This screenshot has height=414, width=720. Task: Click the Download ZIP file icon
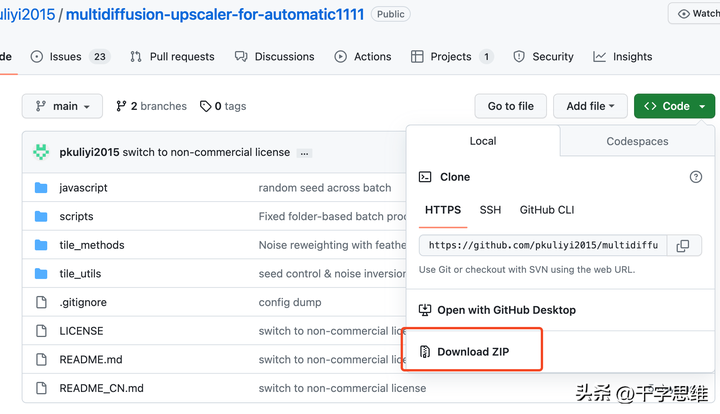[x=425, y=352]
